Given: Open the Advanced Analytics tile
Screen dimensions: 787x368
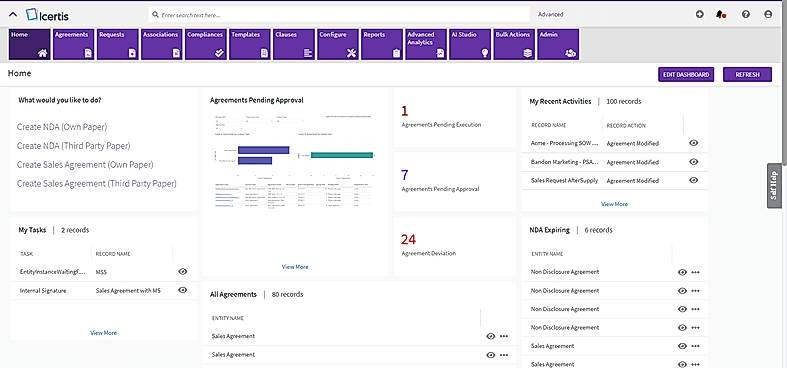Looking at the screenshot, I should click(426, 44).
